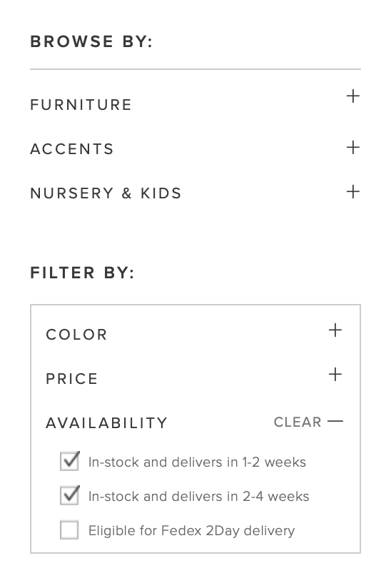Click the plus icon next to Price

pyautogui.click(x=335, y=375)
